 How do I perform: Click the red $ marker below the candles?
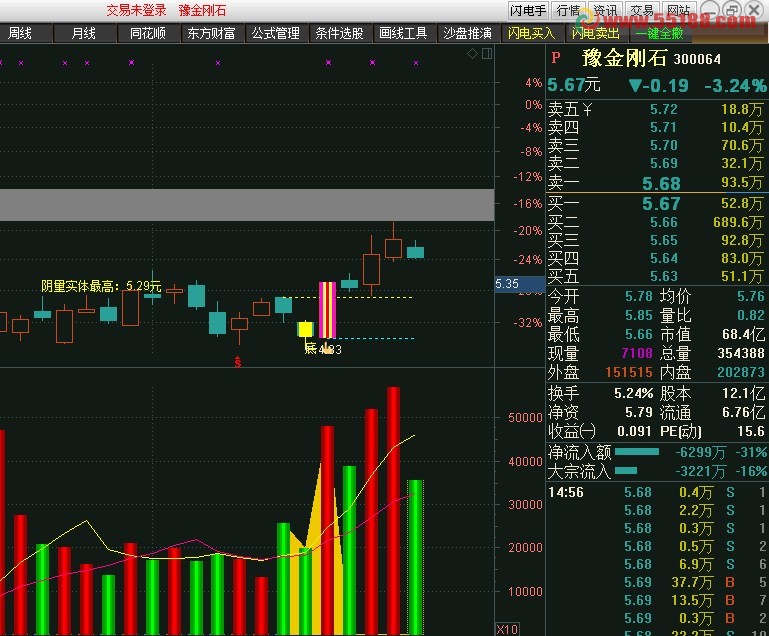pos(238,361)
